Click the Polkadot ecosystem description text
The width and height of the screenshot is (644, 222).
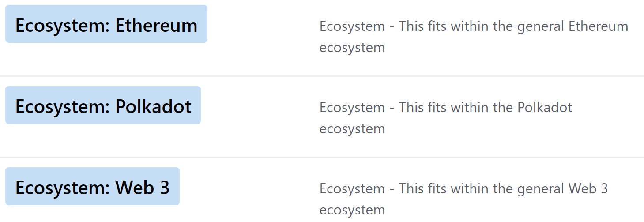click(x=446, y=118)
